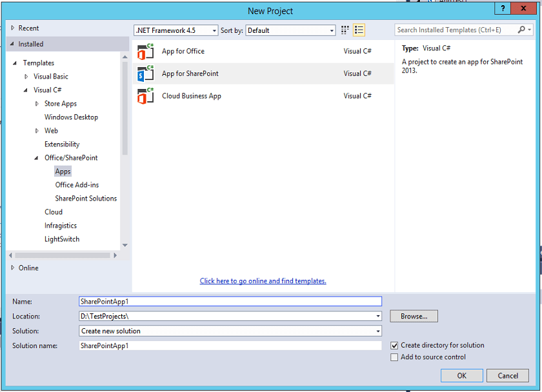Screen dimensions: 542x392
Task: Click the OK button
Action: point(462,375)
